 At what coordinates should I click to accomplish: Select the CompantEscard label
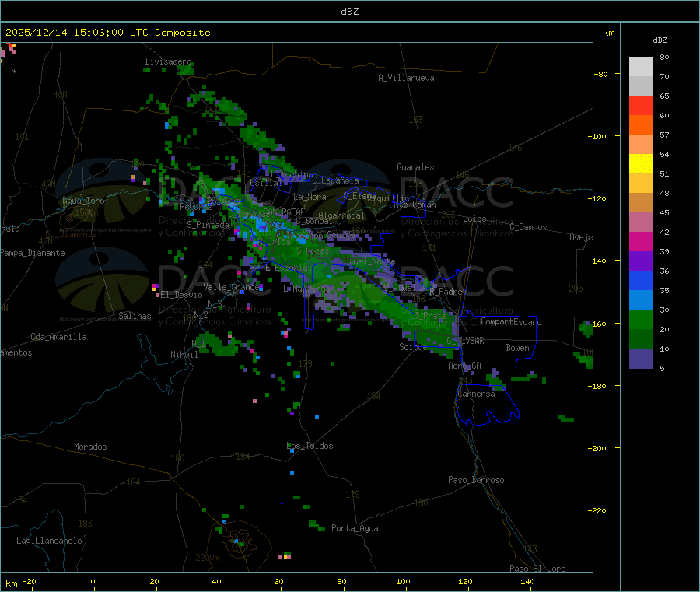pyautogui.click(x=511, y=322)
